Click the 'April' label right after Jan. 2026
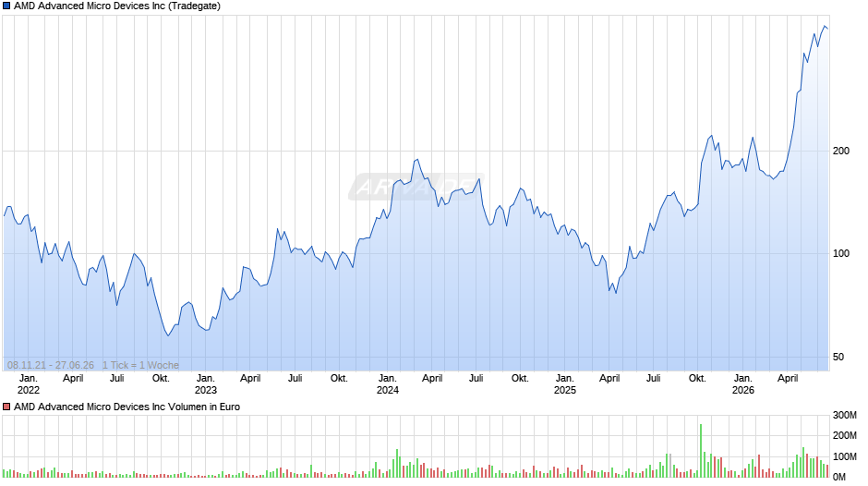 pos(788,379)
